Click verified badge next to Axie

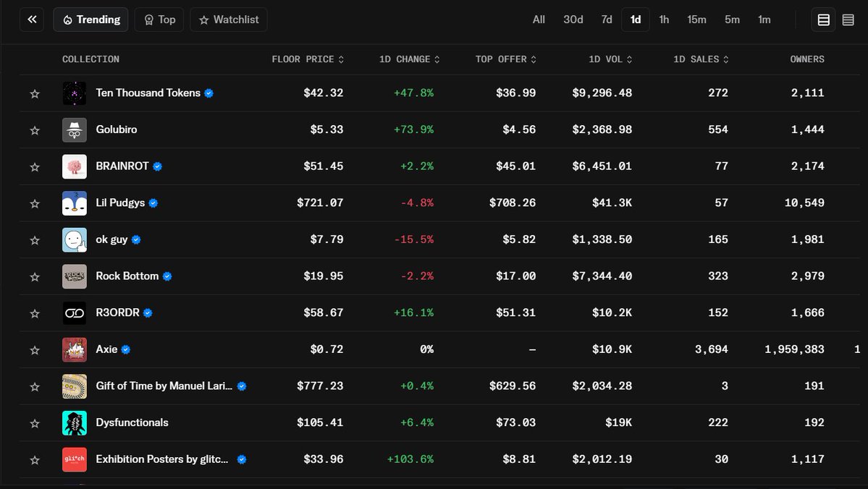click(126, 349)
